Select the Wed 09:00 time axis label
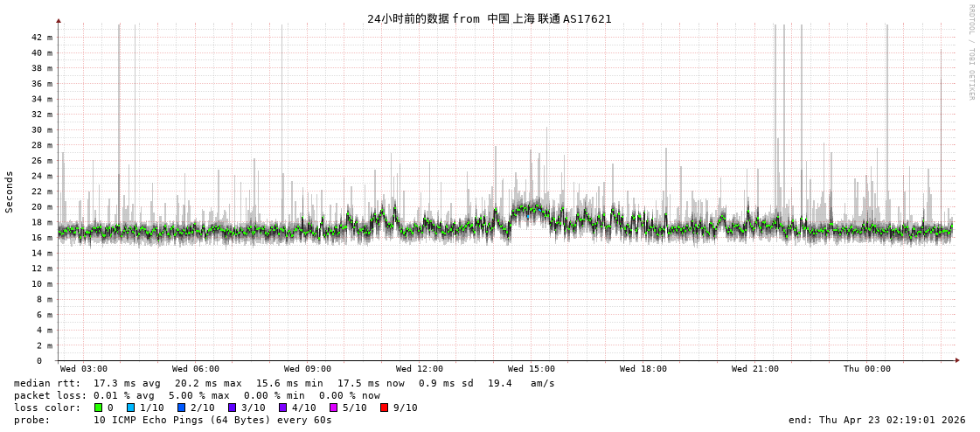This screenshot has width=980, height=432. click(x=308, y=369)
